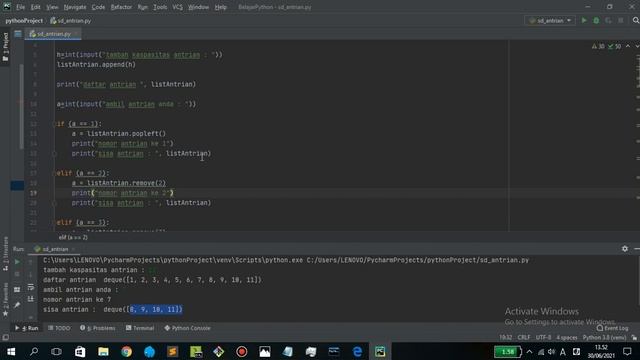Open the Terminal tool window

140,328
